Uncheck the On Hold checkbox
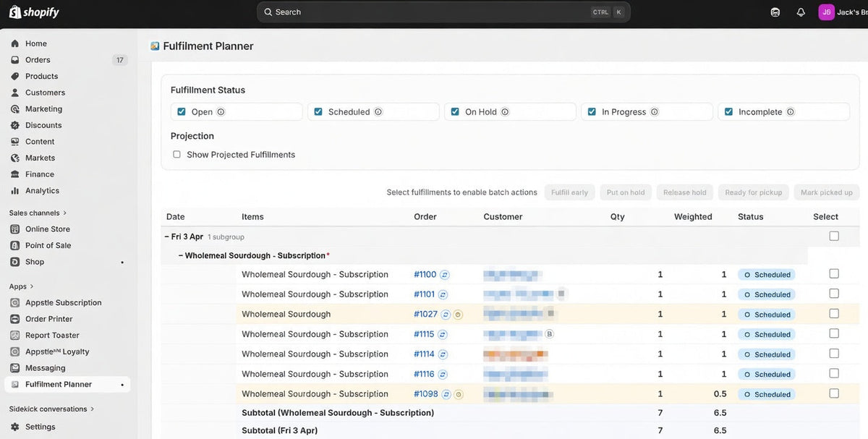Viewport: 868px width, 439px height. point(455,112)
